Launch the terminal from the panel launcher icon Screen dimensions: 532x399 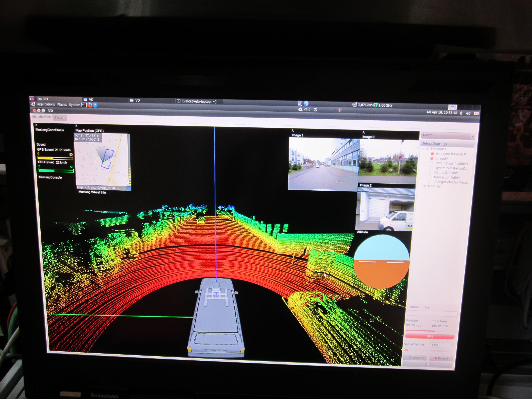[84, 105]
